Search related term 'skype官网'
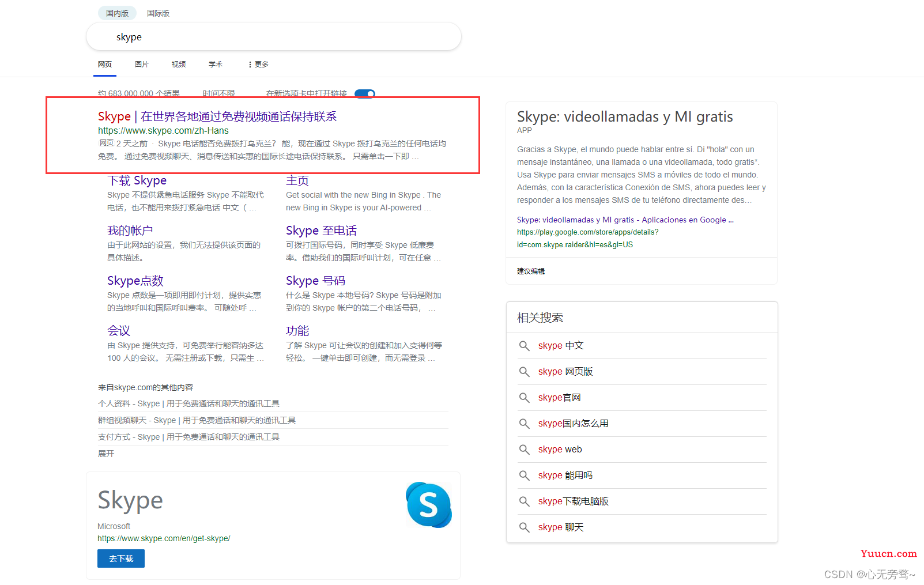924x585 pixels. 560,398
